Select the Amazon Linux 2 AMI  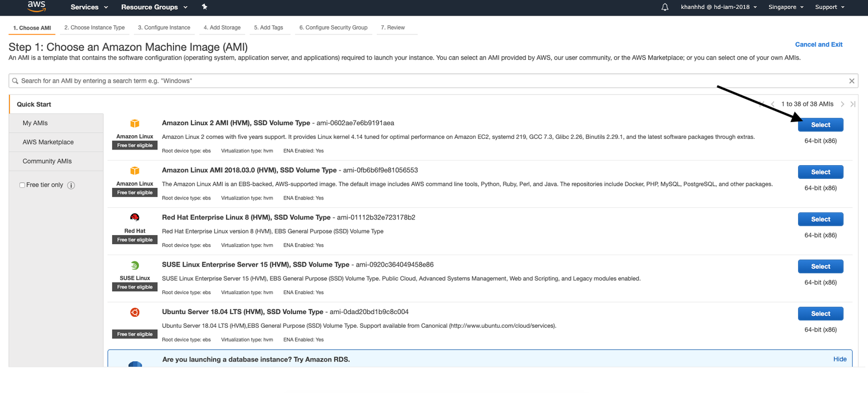click(820, 125)
